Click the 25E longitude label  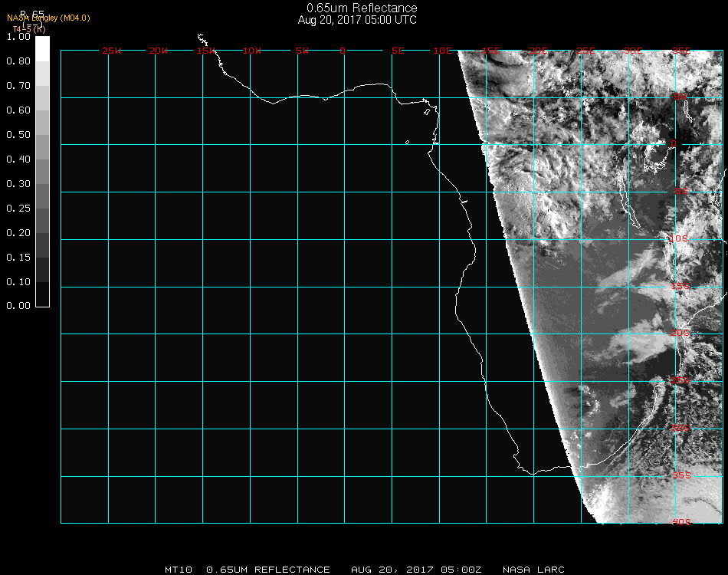(585, 51)
